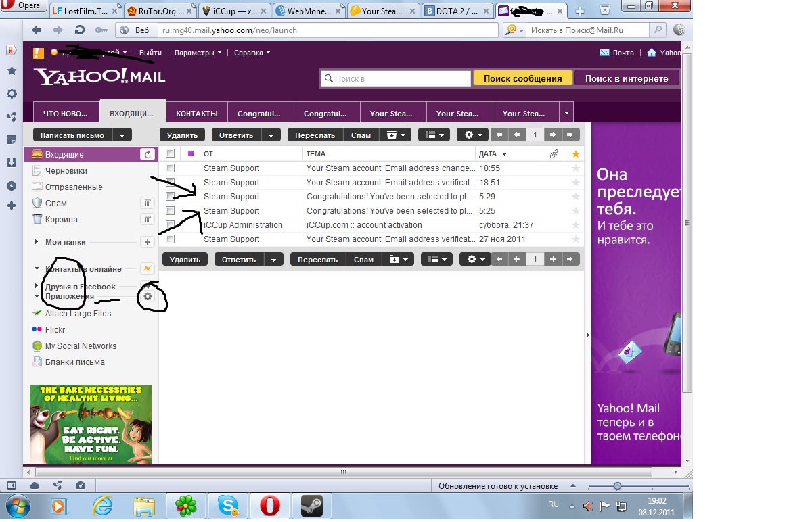Open the view layout dropdown in the upper toolbar
The image size is (812, 522).
pyautogui.click(x=434, y=135)
